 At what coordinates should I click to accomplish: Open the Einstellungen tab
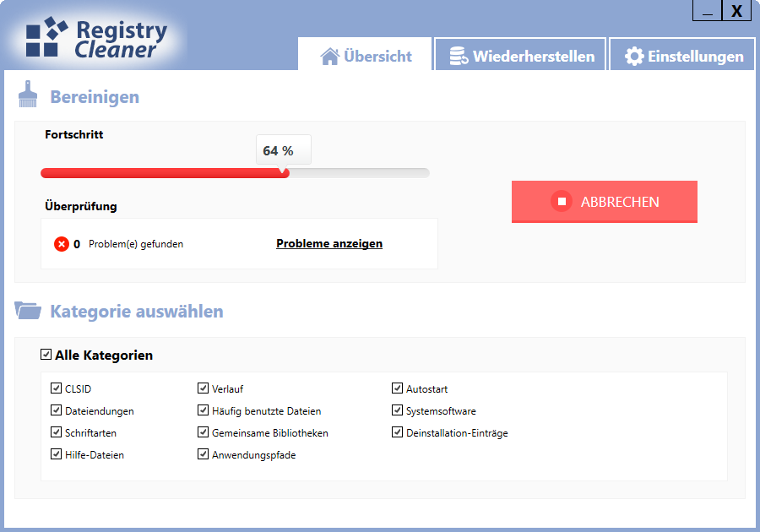(682, 56)
